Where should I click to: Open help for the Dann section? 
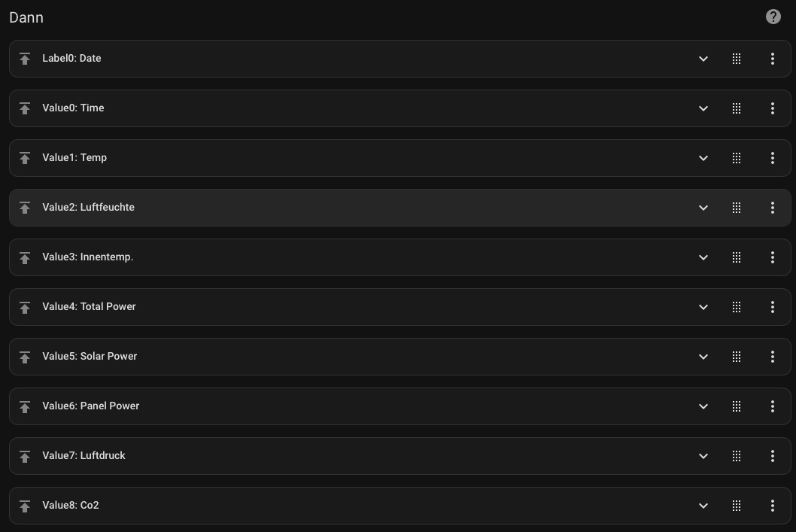(773, 17)
